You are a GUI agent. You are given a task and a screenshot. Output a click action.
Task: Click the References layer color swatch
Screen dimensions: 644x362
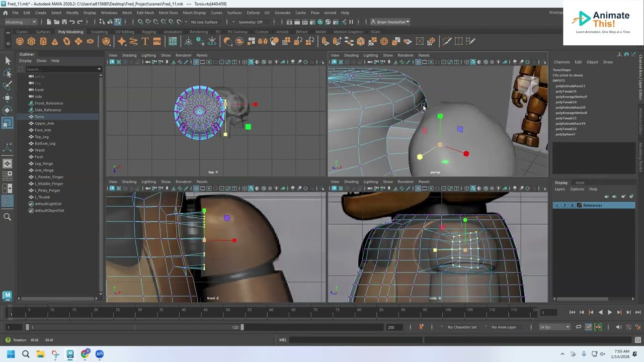tap(580, 205)
